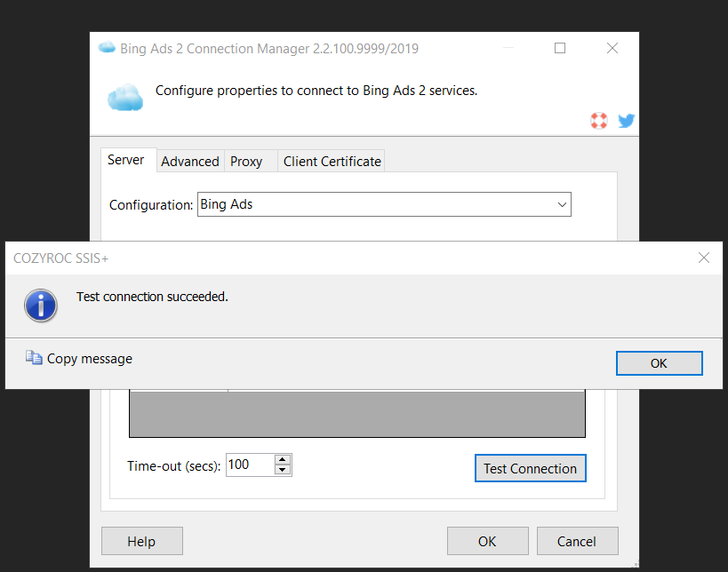The height and width of the screenshot is (572, 728).
Task: Click the Copy message link
Action: 90,359
